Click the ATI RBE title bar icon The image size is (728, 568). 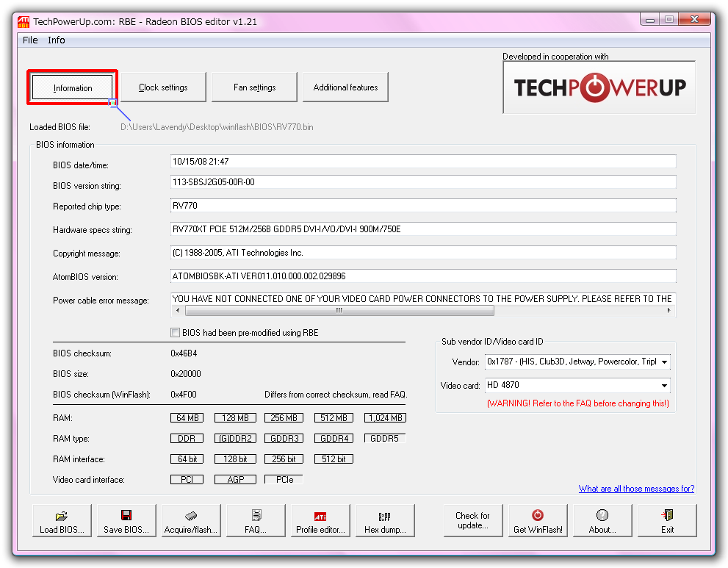click(x=24, y=22)
